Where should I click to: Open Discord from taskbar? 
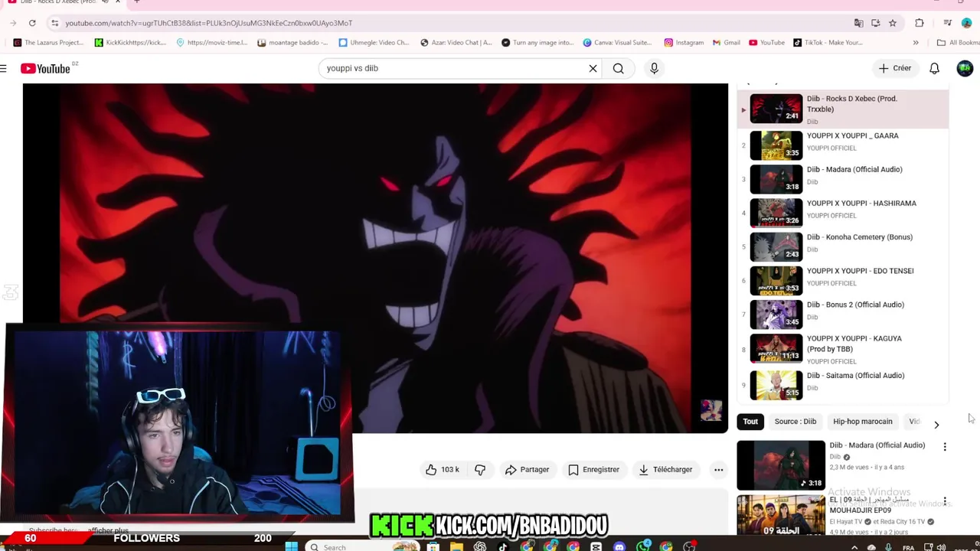click(619, 546)
